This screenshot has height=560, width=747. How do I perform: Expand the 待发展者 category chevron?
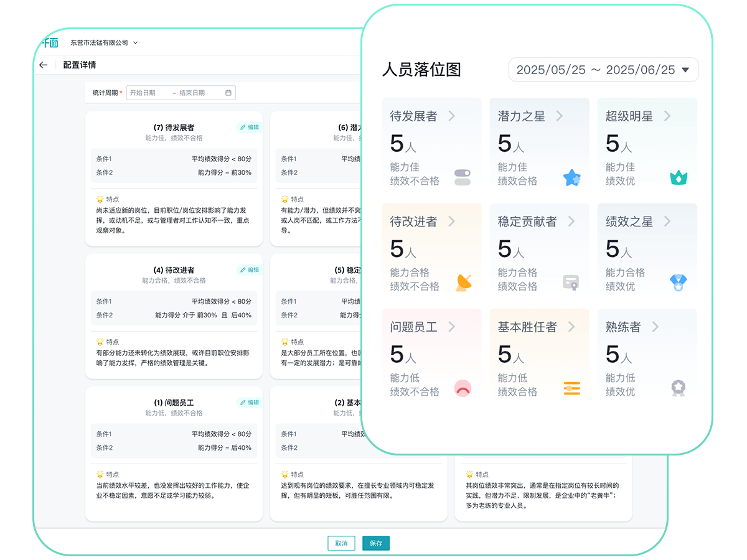tap(452, 116)
